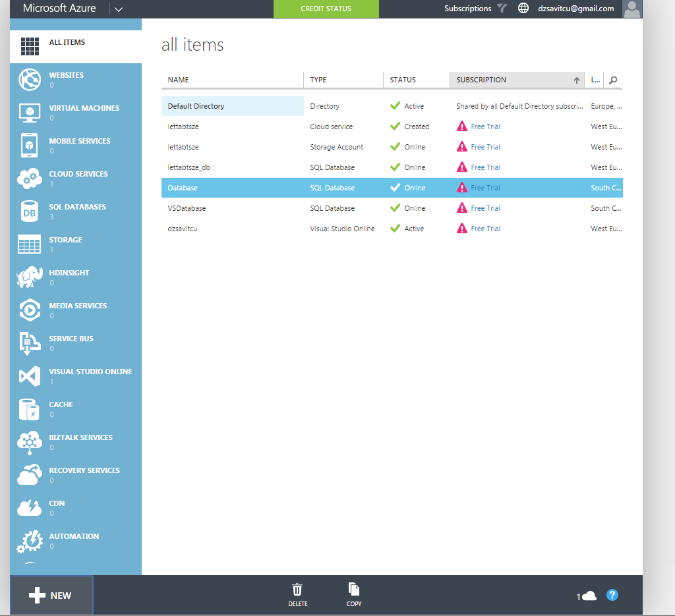Image resolution: width=675 pixels, height=616 pixels.
Task: Select the dzsavitcu name cell
Action: pos(183,229)
